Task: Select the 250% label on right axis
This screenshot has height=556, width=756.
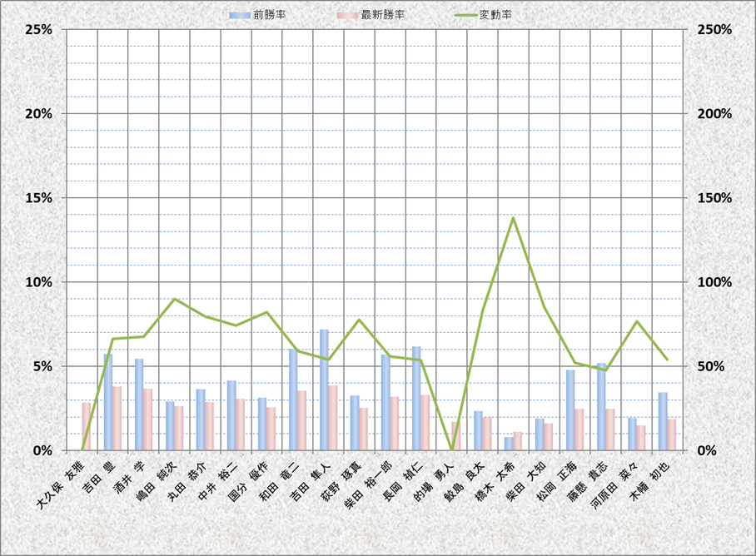Action: [x=713, y=29]
